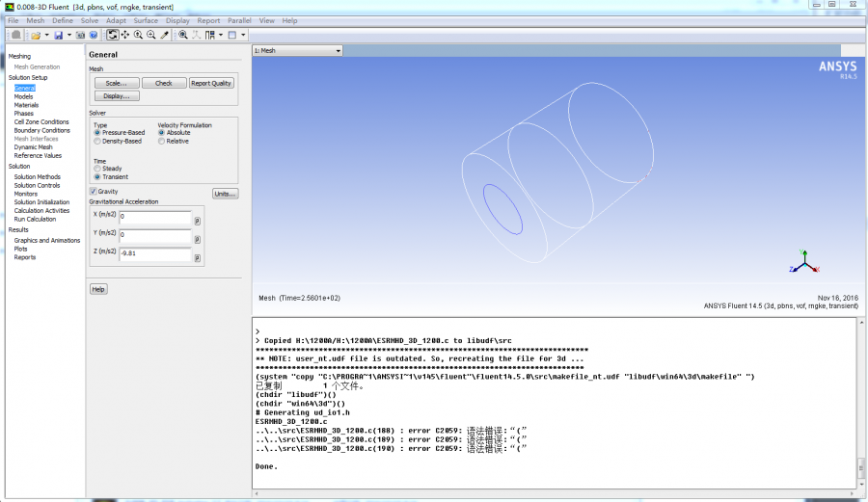Select the zoom in tool
868x502 pixels.
(x=138, y=35)
